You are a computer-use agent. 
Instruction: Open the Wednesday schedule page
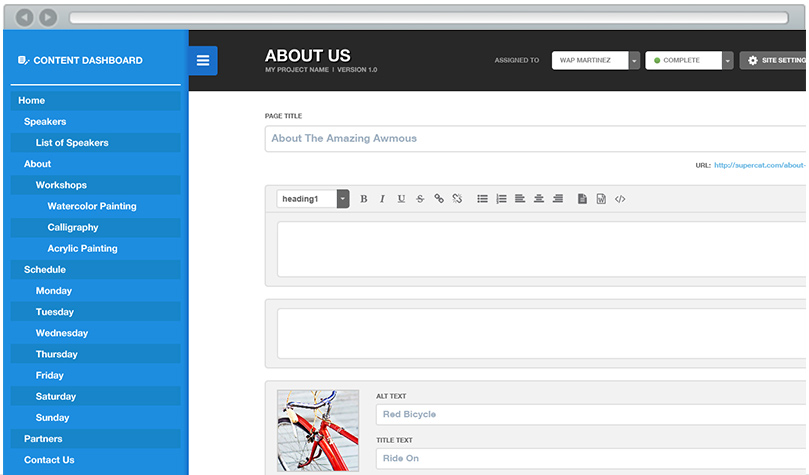pos(95,333)
